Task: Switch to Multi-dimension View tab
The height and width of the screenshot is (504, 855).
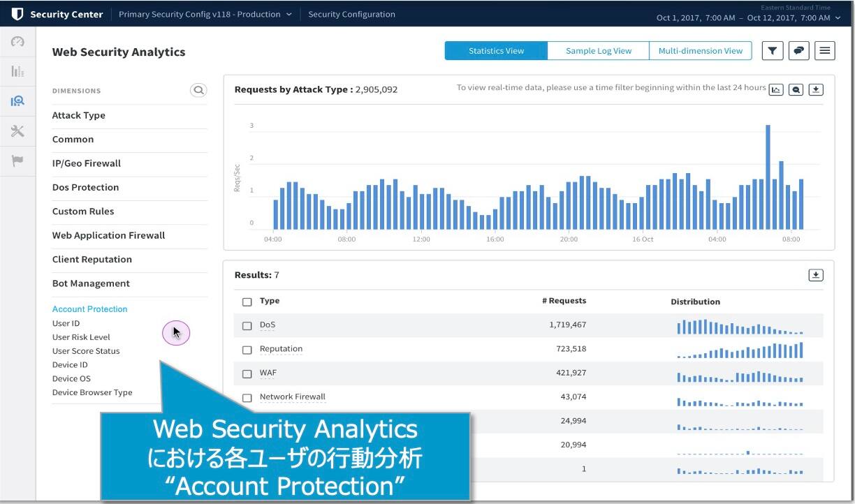Action: point(700,51)
